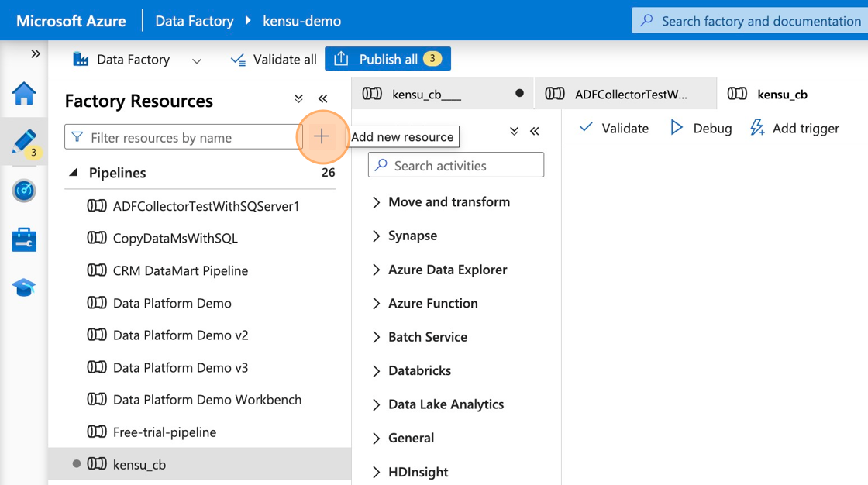
Task: Focus the Filter resources by name field
Action: pyautogui.click(x=183, y=137)
